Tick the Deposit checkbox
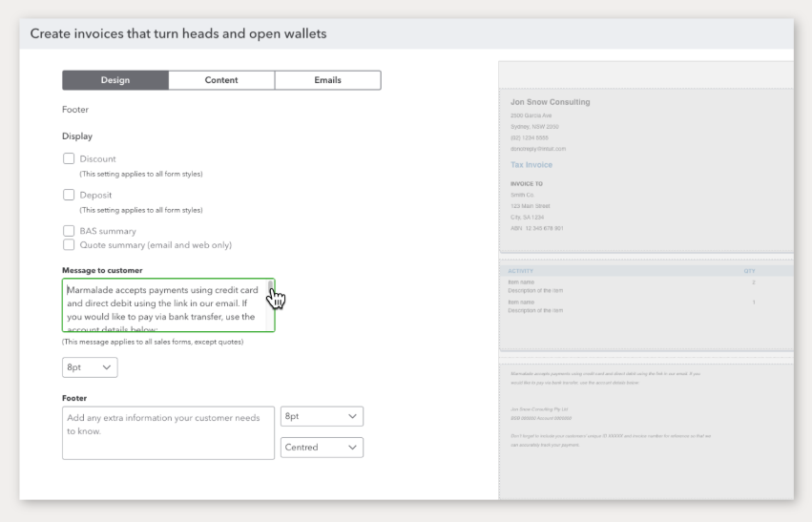 [x=69, y=195]
